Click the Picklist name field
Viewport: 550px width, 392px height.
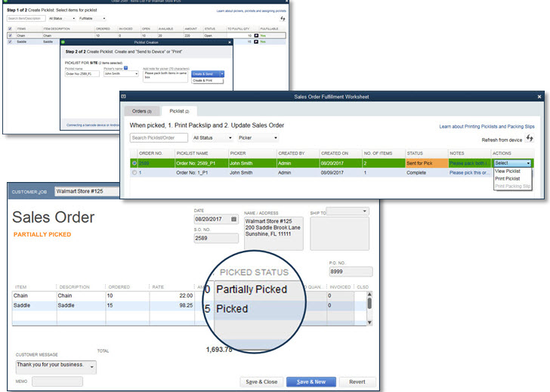(x=82, y=74)
